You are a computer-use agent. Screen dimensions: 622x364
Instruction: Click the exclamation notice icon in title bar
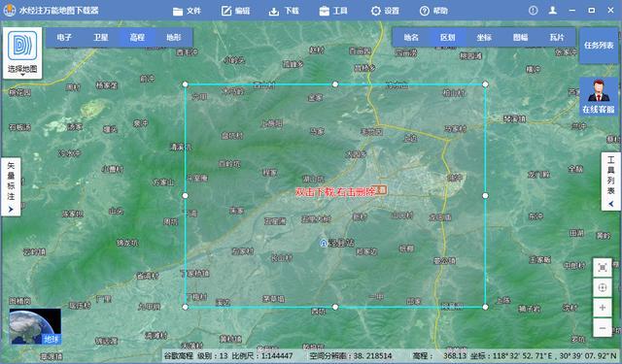tap(534, 11)
